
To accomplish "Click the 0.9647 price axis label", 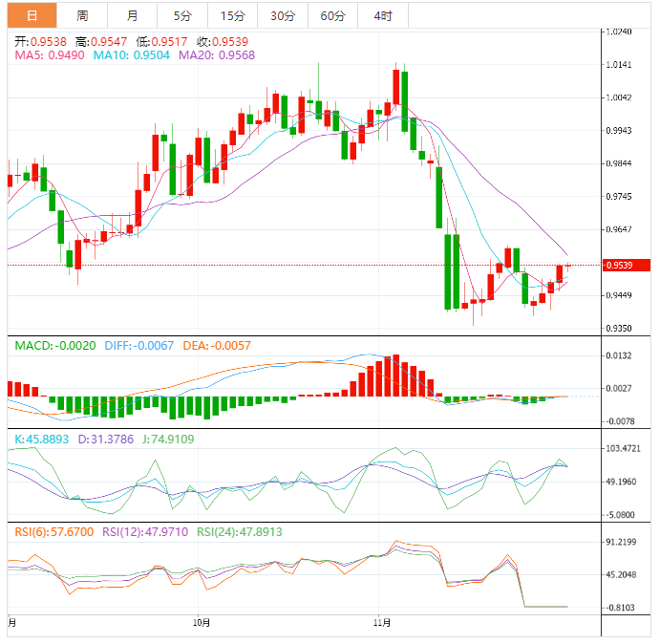I will [619, 229].
